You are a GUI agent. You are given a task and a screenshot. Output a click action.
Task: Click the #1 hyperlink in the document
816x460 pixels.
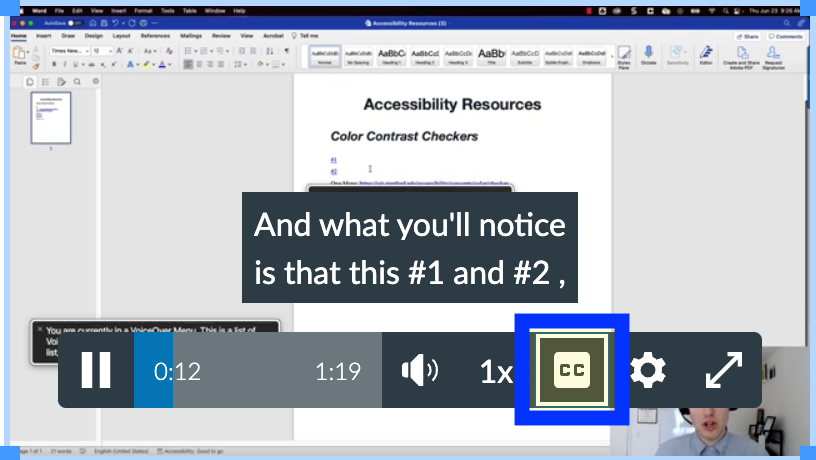click(x=334, y=160)
